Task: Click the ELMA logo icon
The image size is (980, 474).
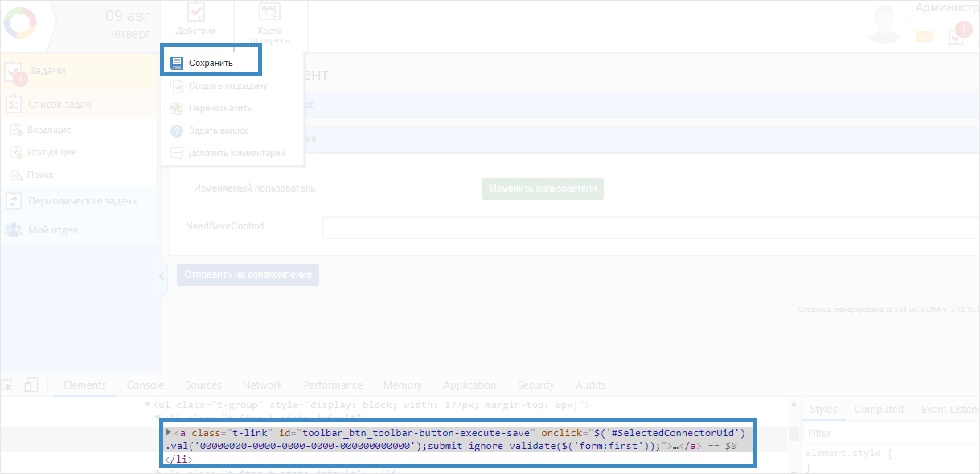Action: pos(20,24)
